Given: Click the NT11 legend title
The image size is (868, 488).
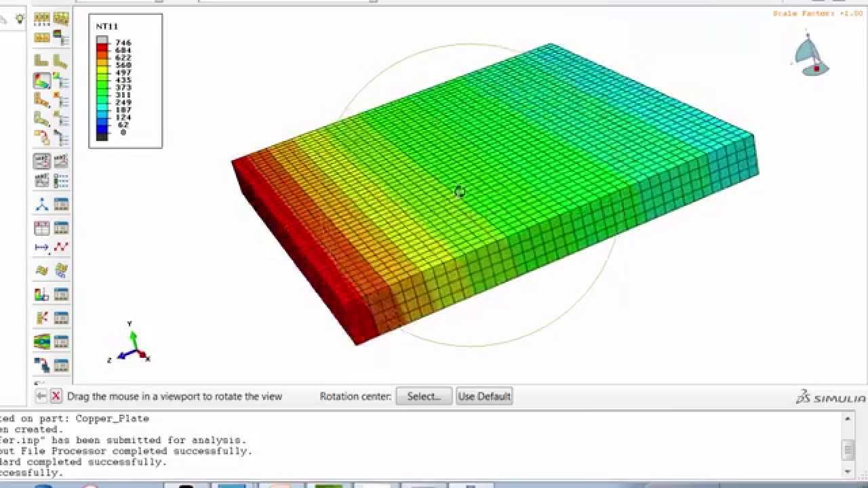Looking at the screenshot, I should (x=106, y=26).
